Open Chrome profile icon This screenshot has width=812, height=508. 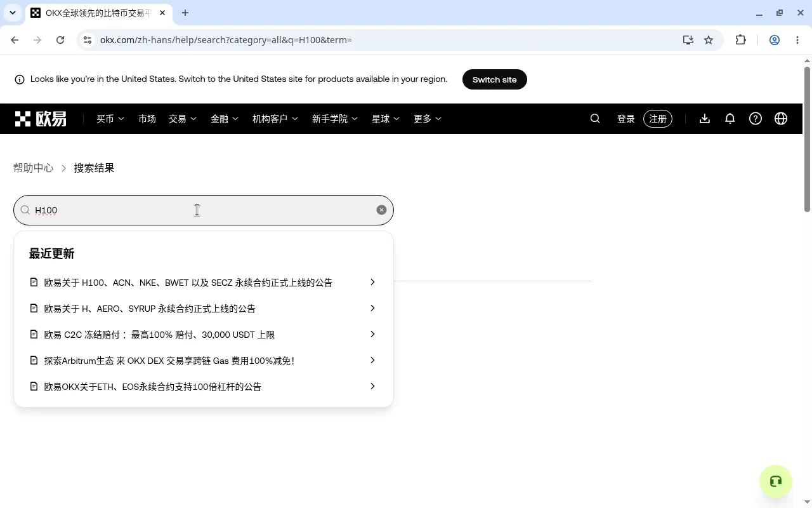point(775,40)
